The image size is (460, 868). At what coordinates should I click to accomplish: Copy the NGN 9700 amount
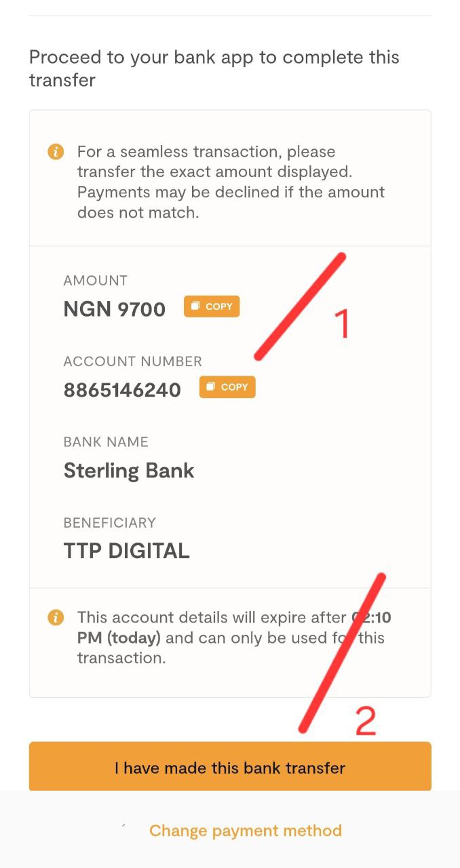[x=212, y=307]
